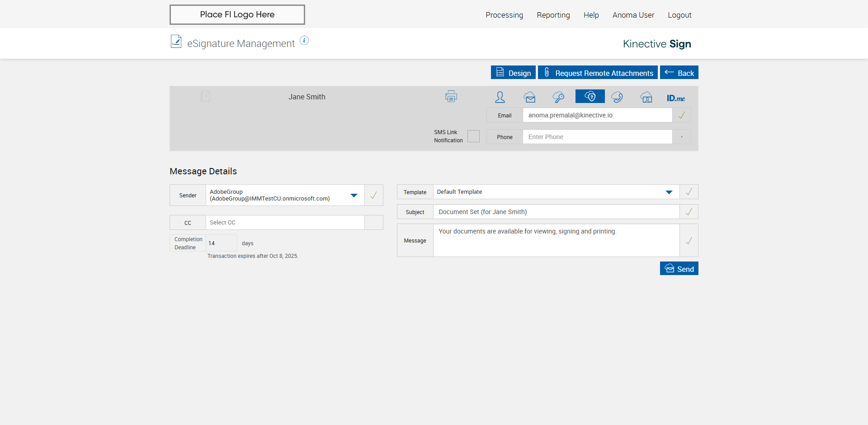868x425 pixels.
Task: Click the Request Remote Attachments button
Action: [x=597, y=73]
